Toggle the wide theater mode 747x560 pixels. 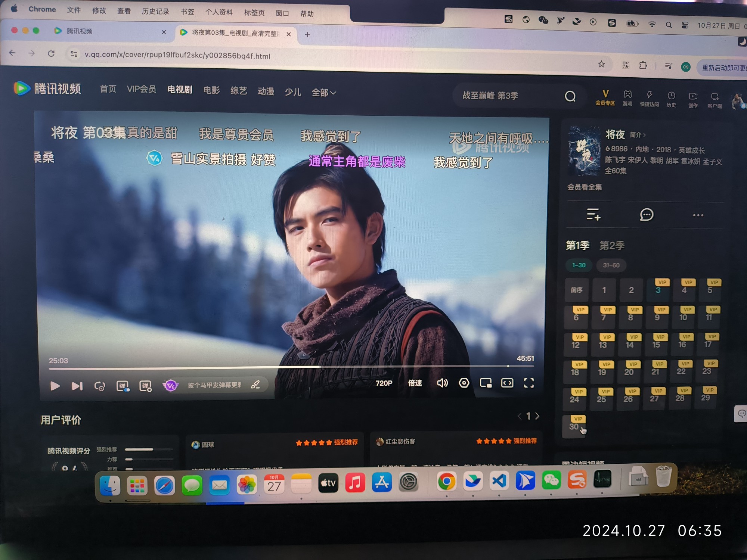coord(507,383)
